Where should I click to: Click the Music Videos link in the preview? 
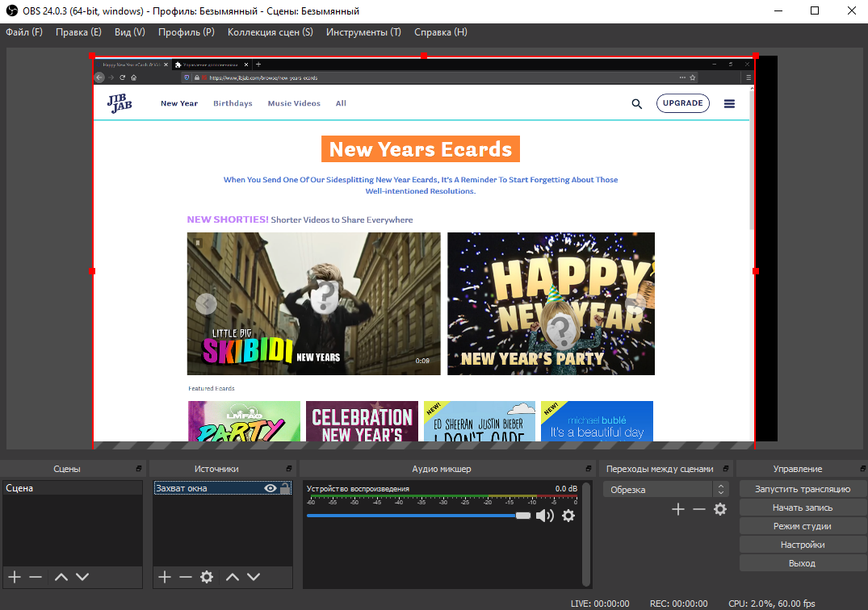coord(294,103)
